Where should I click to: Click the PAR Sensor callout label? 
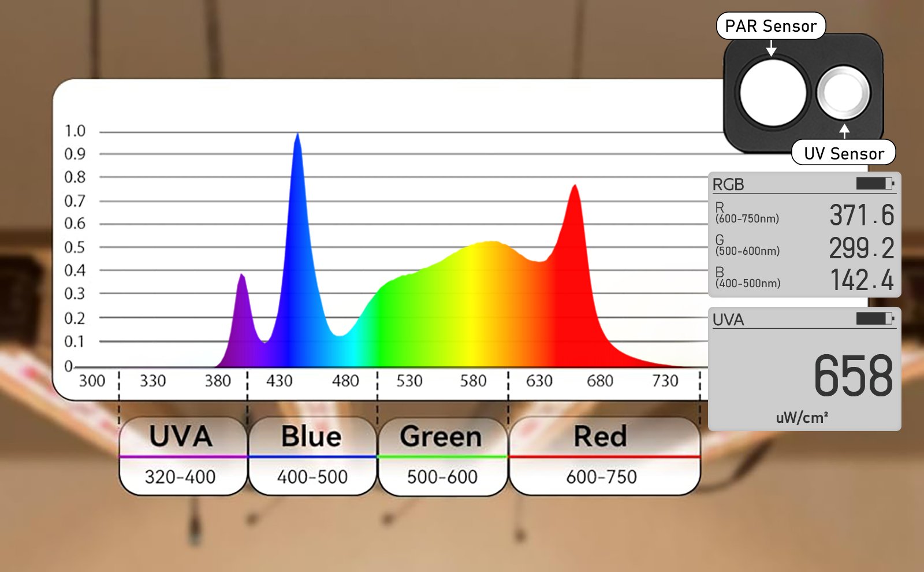pyautogui.click(x=772, y=25)
